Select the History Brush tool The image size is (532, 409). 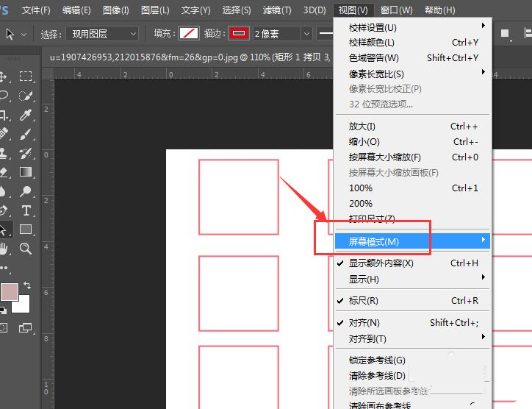click(x=26, y=153)
